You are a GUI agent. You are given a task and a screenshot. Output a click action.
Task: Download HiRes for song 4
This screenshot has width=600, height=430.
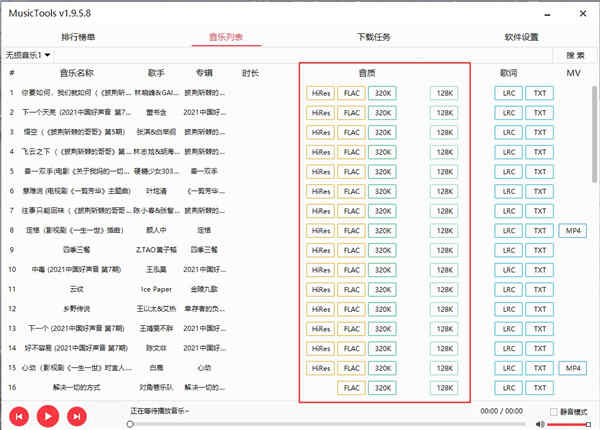point(321,152)
